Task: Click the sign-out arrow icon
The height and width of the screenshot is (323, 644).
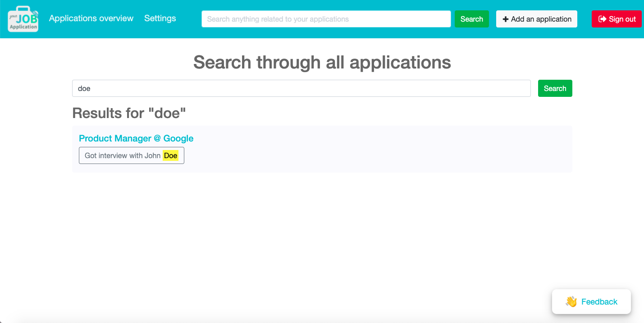Action: pos(603,19)
